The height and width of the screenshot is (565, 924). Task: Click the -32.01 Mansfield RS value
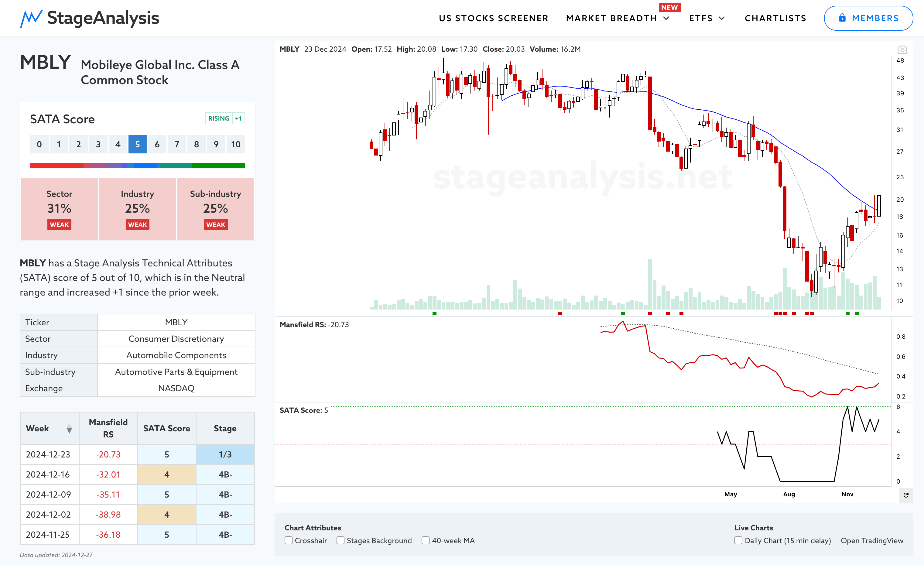(108, 475)
